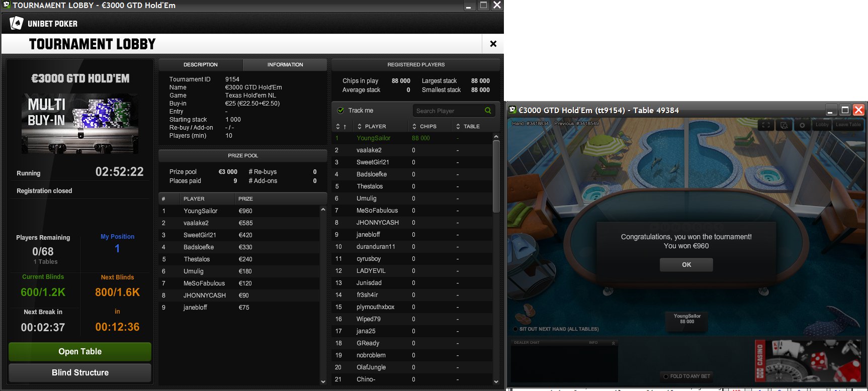Select janebloff in registered players list
The width and height of the screenshot is (868, 391).
point(412,235)
